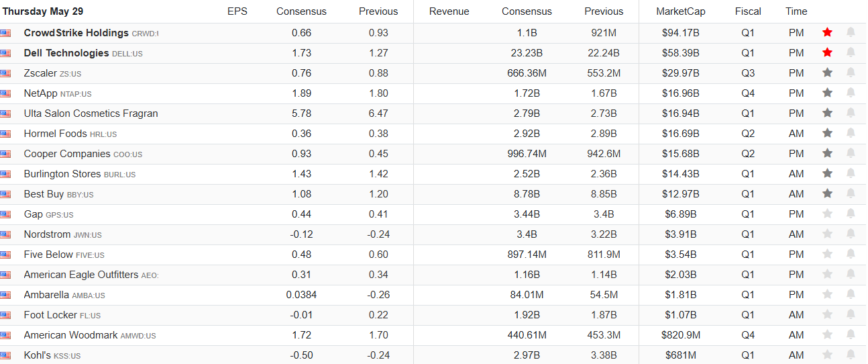Set alert bell for American Woodmark
The width and height of the screenshot is (868, 364).
click(x=851, y=334)
